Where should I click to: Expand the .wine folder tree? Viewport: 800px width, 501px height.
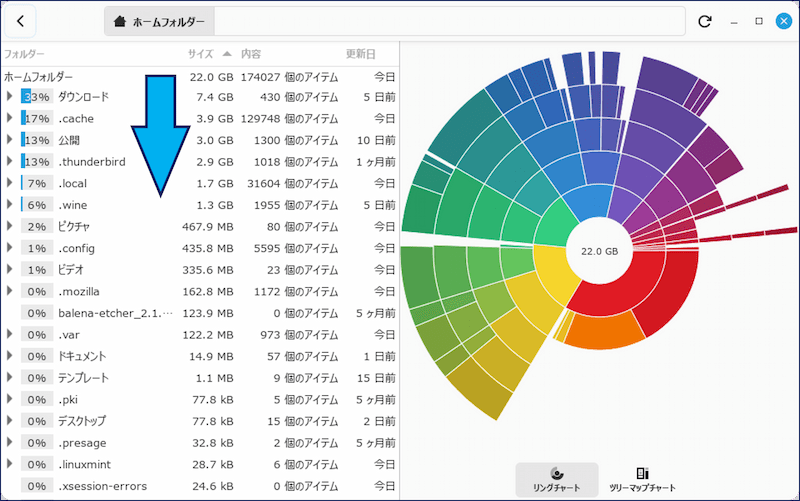(x=10, y=205)
